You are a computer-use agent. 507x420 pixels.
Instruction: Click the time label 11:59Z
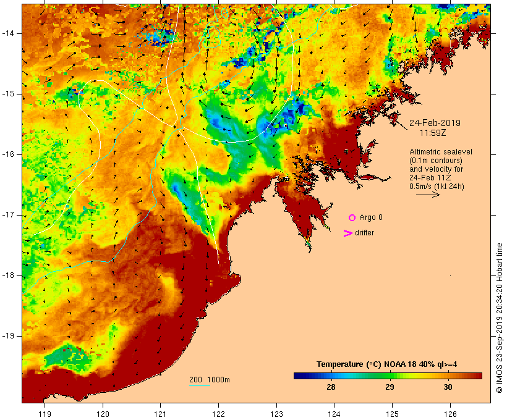point(433,133)
